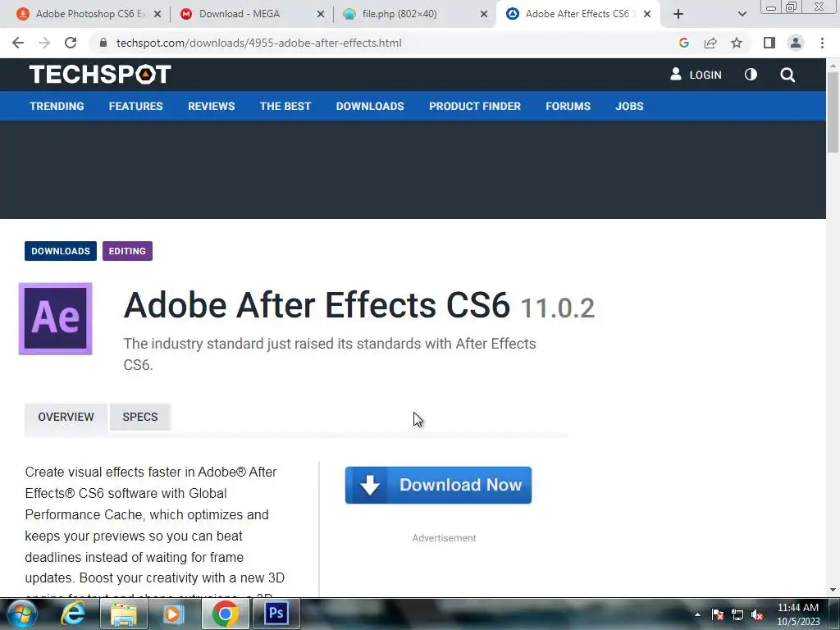The image size is (840, 630).
Task: Open TechSpot search magnifier icon
Action: 787,75
